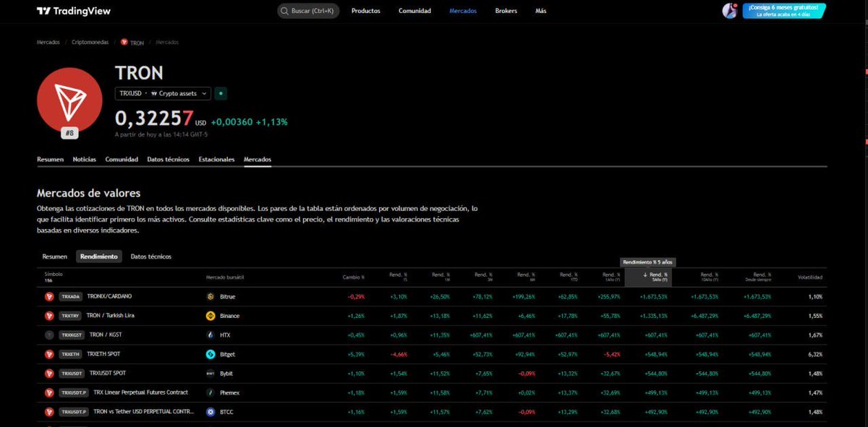
Task: Click the gray placeholder icon in TRXKGST row
Action: point(49,335)
